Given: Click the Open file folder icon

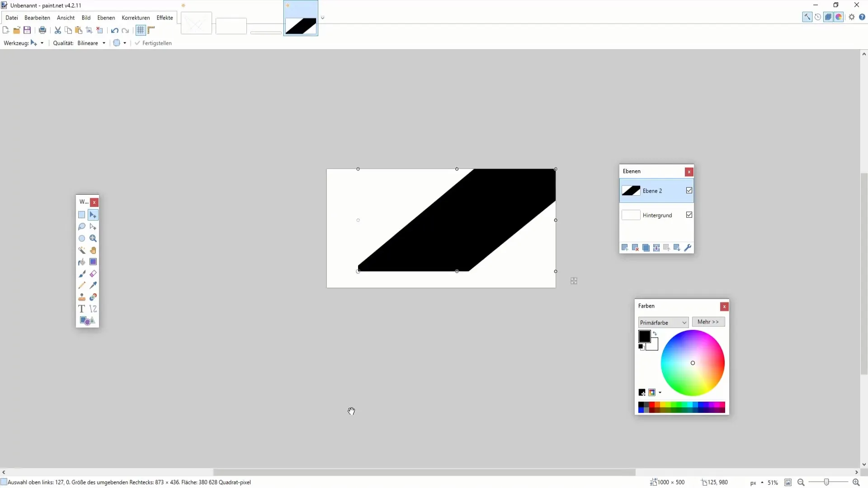Looking at the screenshot, I should pyautogui.click(x=17, y=30).
